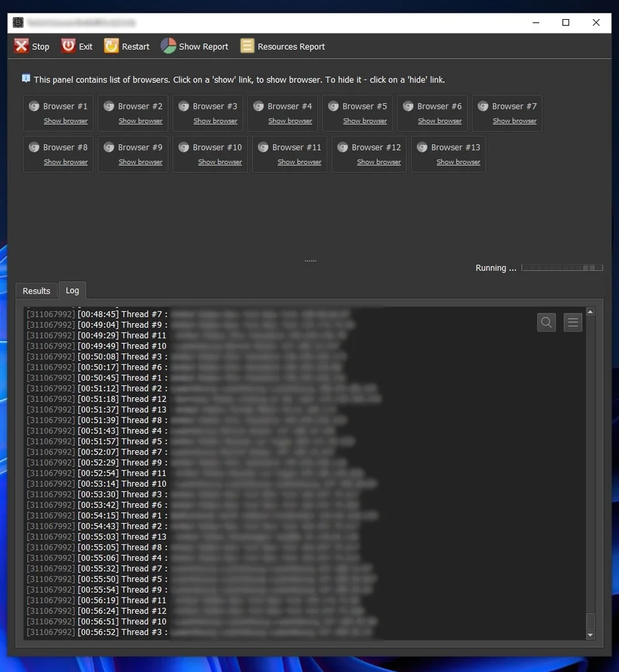Click the Browser #1 chrome icon

34,107
